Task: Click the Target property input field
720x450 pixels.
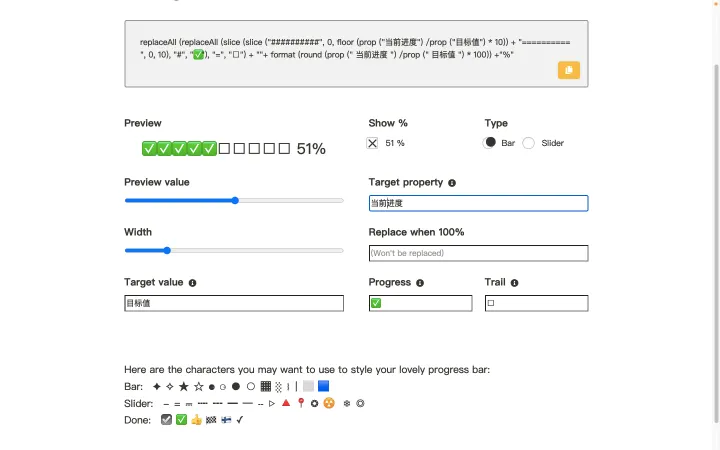Action: tap(478, 203)
